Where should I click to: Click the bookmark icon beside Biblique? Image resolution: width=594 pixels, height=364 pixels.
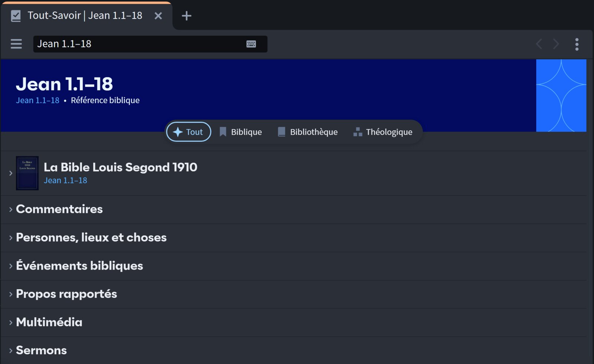(x=223, y=132)
